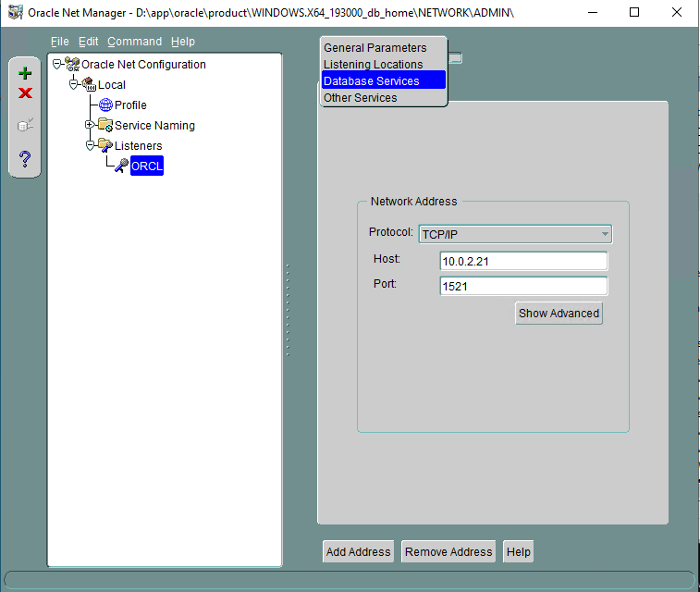Image resolution: width=700 pixels, height=592 pixels.
Task: Click the Local node house icon
Action: point(89,84)
